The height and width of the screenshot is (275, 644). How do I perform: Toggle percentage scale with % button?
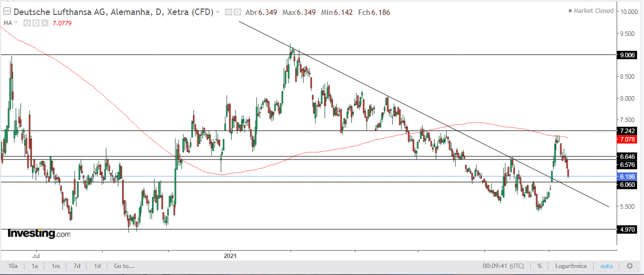pos(539,266)
